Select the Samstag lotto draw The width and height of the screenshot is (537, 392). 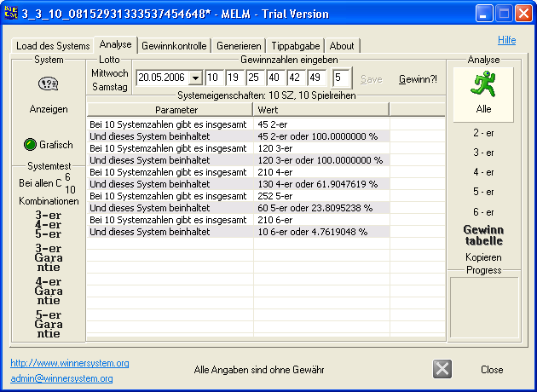tap(110, 87)
